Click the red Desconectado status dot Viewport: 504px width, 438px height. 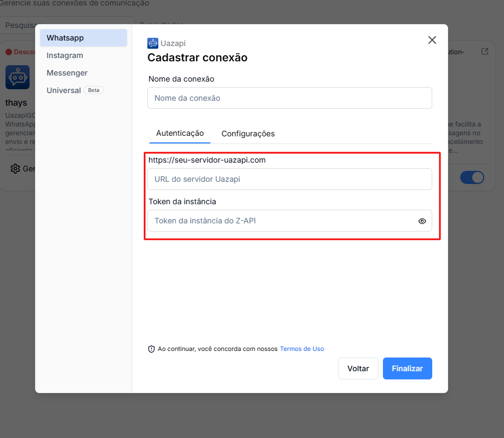point(9,52)
